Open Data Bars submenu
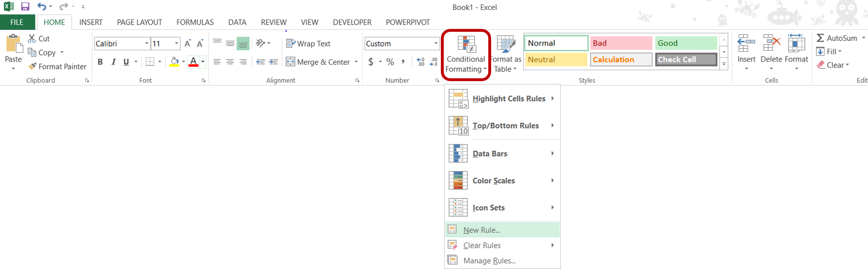 (x=502, y=154)
